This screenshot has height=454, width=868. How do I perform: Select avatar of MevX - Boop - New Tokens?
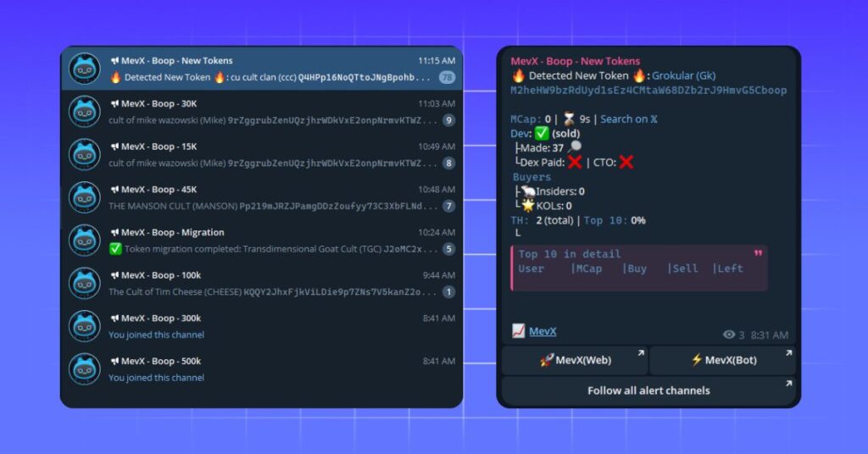[84, 69]
